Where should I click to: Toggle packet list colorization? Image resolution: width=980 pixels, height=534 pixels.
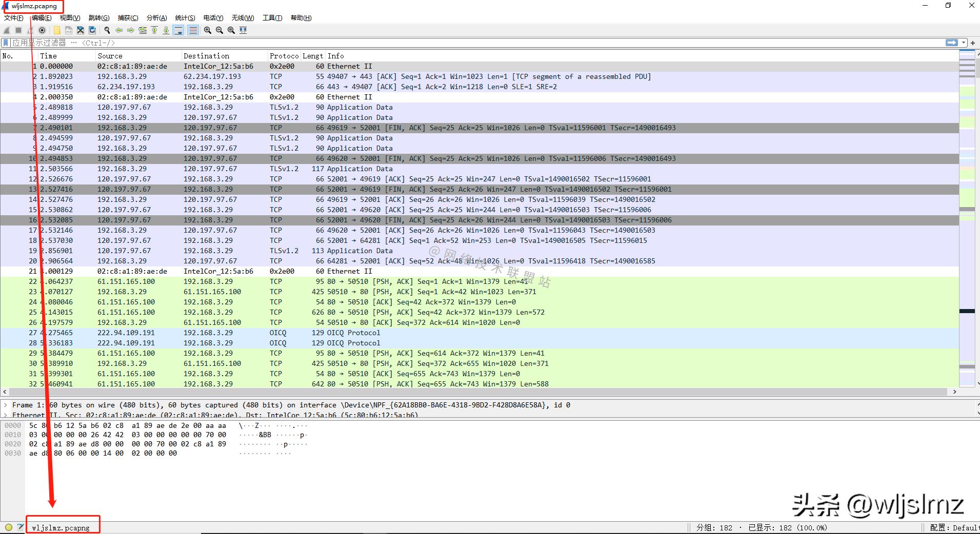(193, 30)
